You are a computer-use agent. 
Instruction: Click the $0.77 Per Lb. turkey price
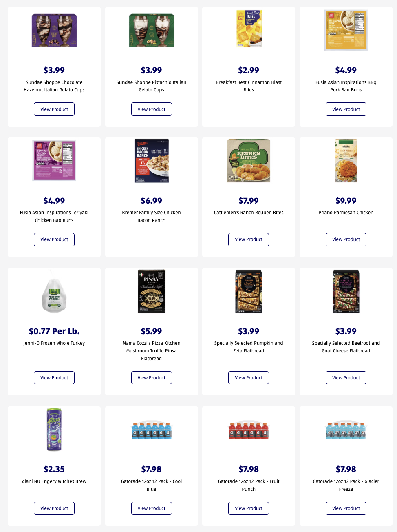pos(54,331)
